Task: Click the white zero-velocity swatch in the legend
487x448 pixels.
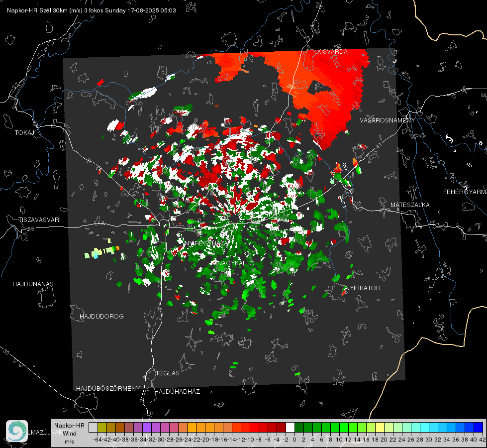Action: pyautogui.click(x=290, y=427)
